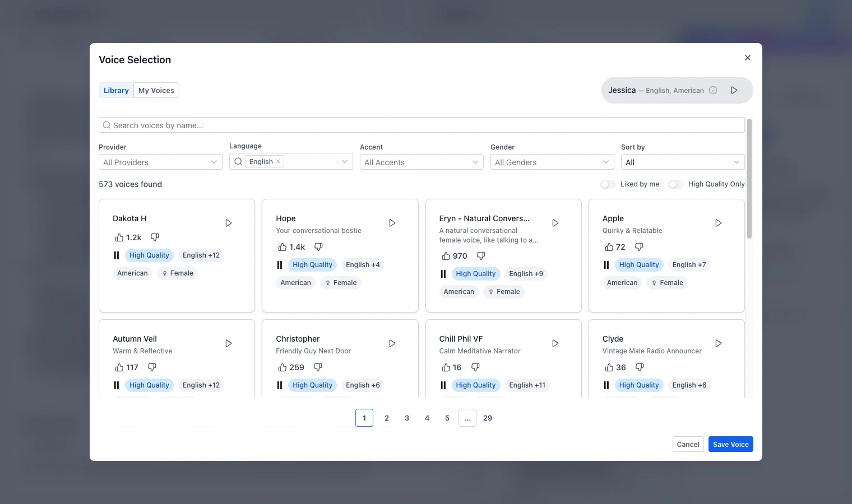The height and width of the screenshot is (504, 852).
Task: Like the Dakota H voice
Action: click(119, 237)
